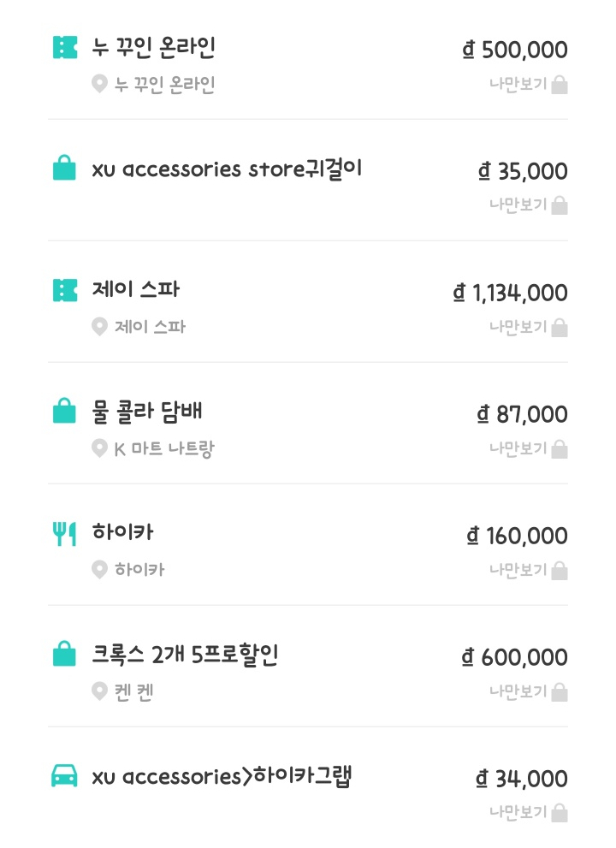
Task: Select the ₫ 600,000 amount for 크록스
Action: click(514, 658)
